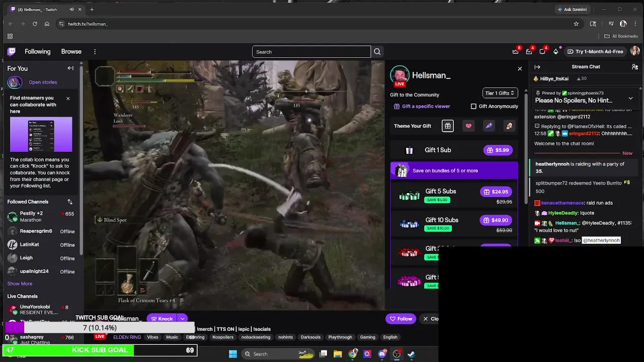The image size is (644, 362).
Task: Buy Gift 1 Sub for $5.99
Action: click(498, 150)
